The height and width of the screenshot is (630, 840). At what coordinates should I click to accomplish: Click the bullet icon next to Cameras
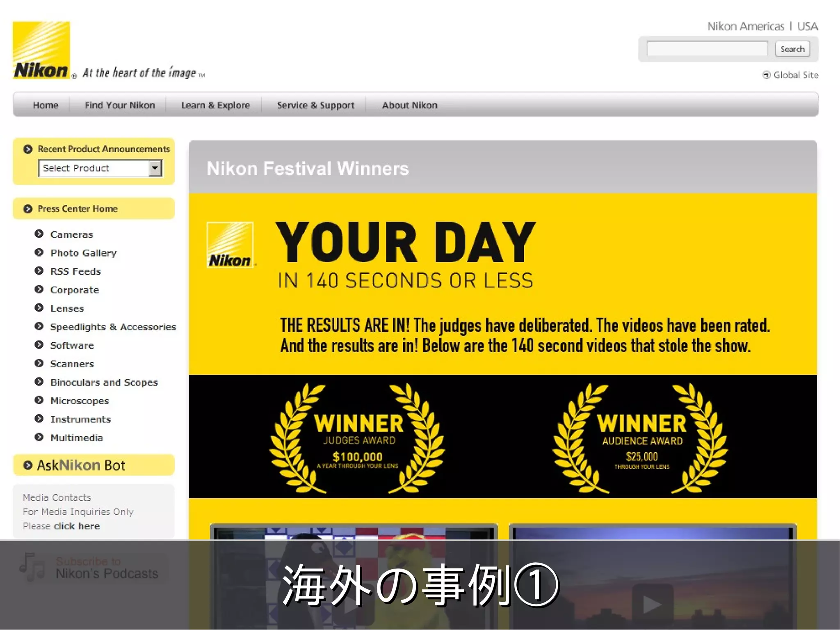pos(39,234)
